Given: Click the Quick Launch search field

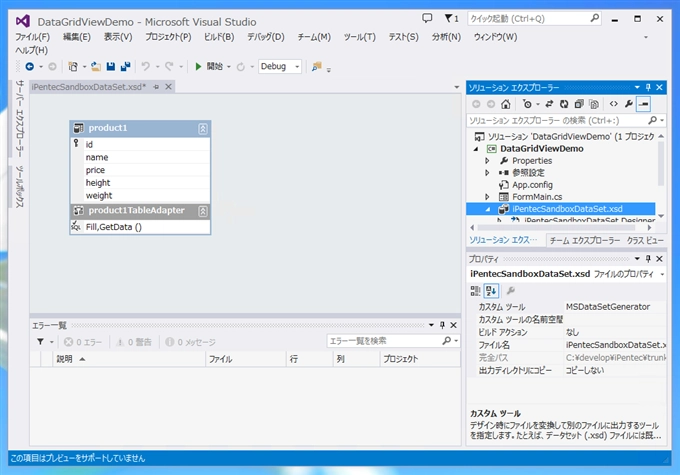Looking at the screenshot, I should (534, 19).
